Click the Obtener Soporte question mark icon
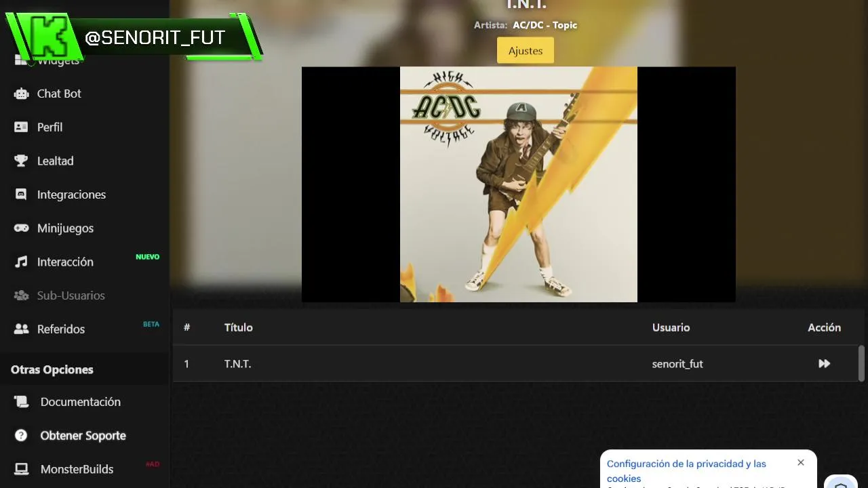 coord(21,436)
